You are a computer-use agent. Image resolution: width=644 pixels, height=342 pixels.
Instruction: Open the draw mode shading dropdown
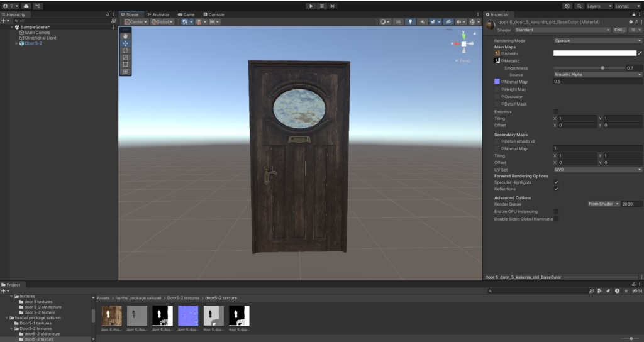(386, 22)
